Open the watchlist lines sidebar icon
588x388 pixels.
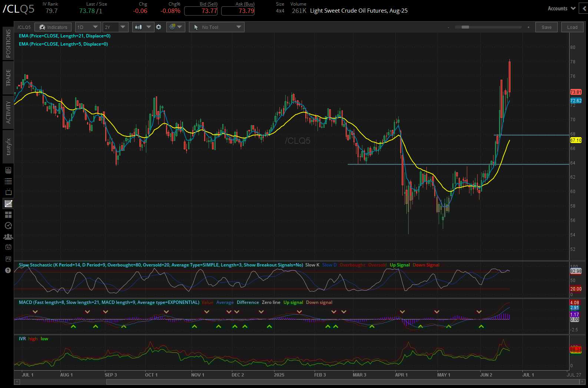point(8,181)
